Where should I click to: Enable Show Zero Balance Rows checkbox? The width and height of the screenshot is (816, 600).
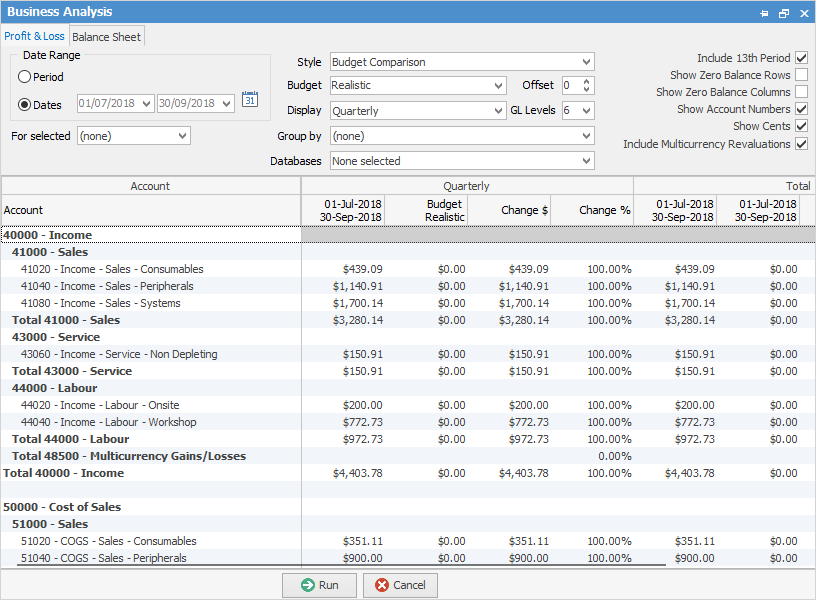pos(801,75)
